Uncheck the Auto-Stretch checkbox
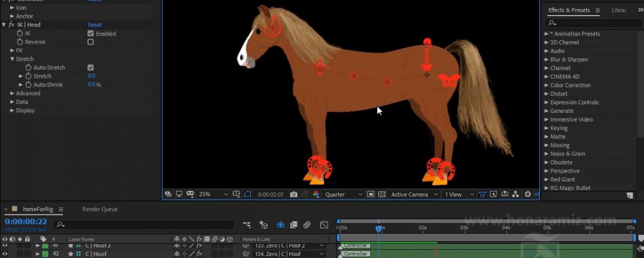644x258 pixels. point(91,68)
